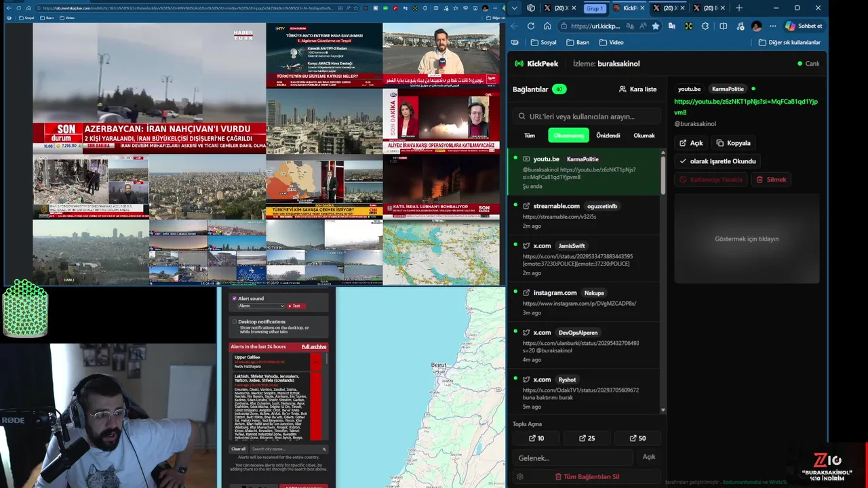Open the Full archive link
The height and width of the screenshot is (488, 868).
click(x=314, y=346)
